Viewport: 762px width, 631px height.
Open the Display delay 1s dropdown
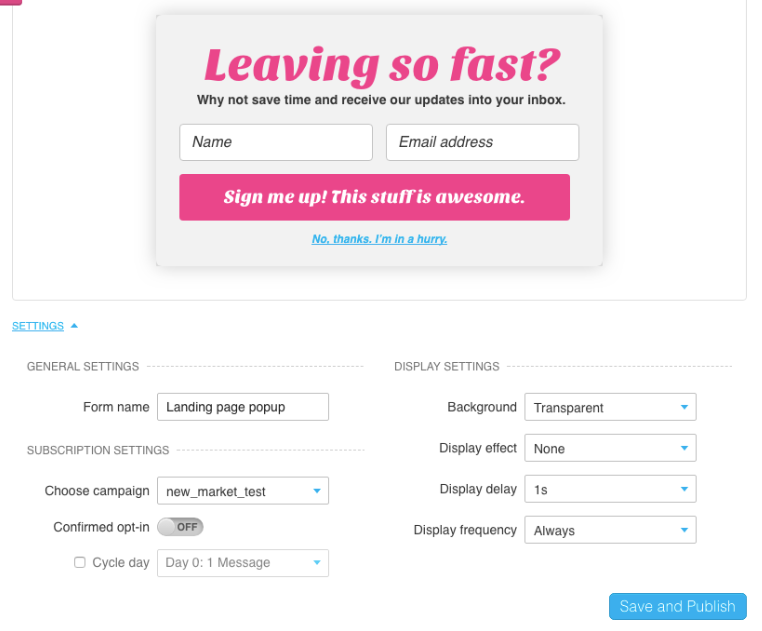pyautogui.click(x=610, y=489)
